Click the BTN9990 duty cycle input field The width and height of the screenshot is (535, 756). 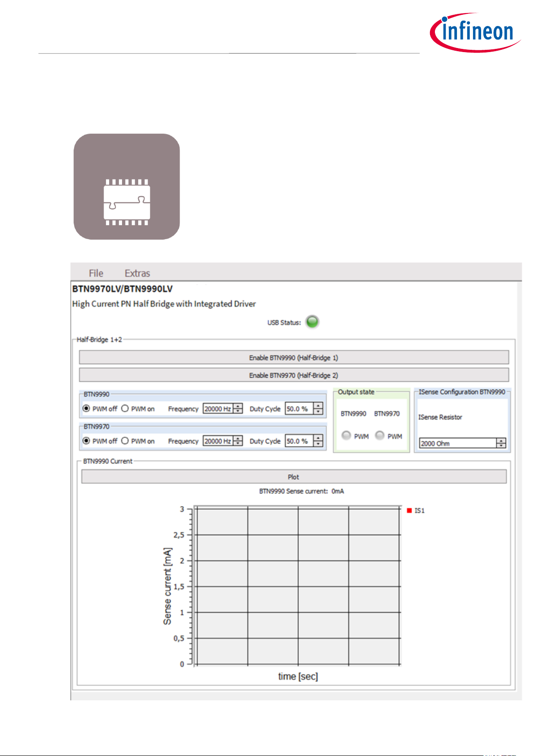(x=298, y=409)
